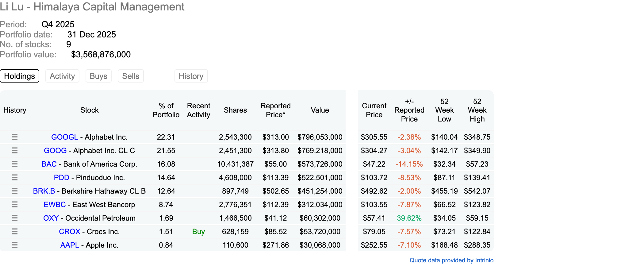Image resolution: width=644 pixels, height=270 pixels.
Task: Switch to the Activity tab
Action: (x=62, y=76)
